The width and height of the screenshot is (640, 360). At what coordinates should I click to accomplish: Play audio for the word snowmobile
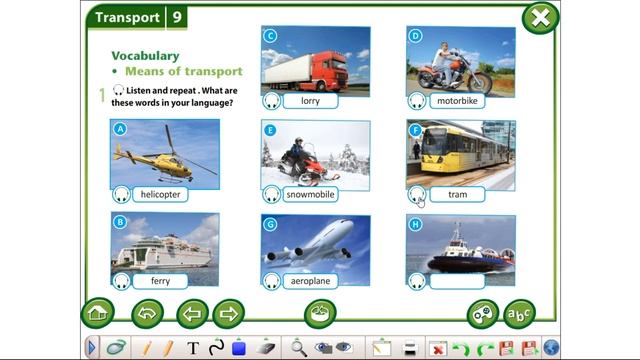tap(271, 195)
